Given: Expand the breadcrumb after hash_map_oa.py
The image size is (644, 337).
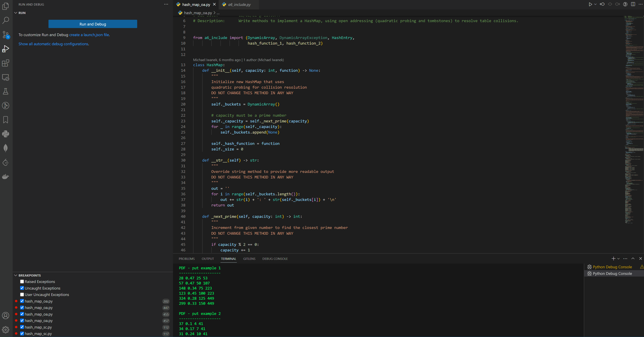Looking at the screenshot, I should coord(218,13).
